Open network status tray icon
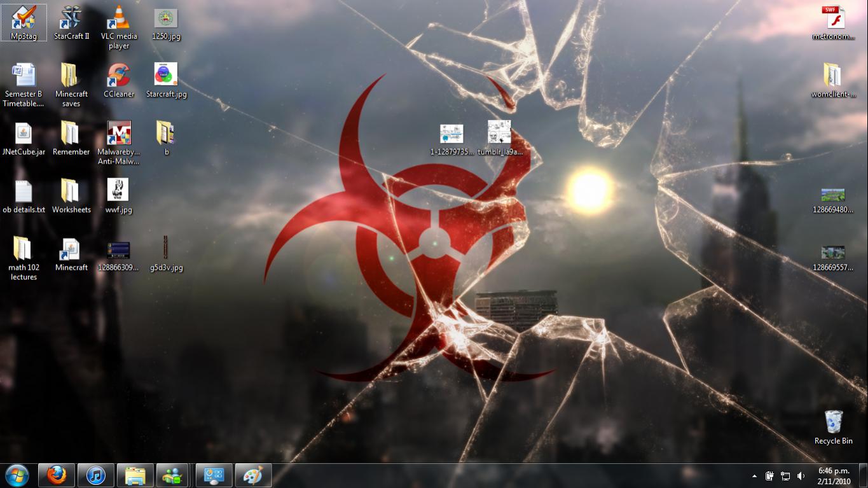 tap(785, 476)
